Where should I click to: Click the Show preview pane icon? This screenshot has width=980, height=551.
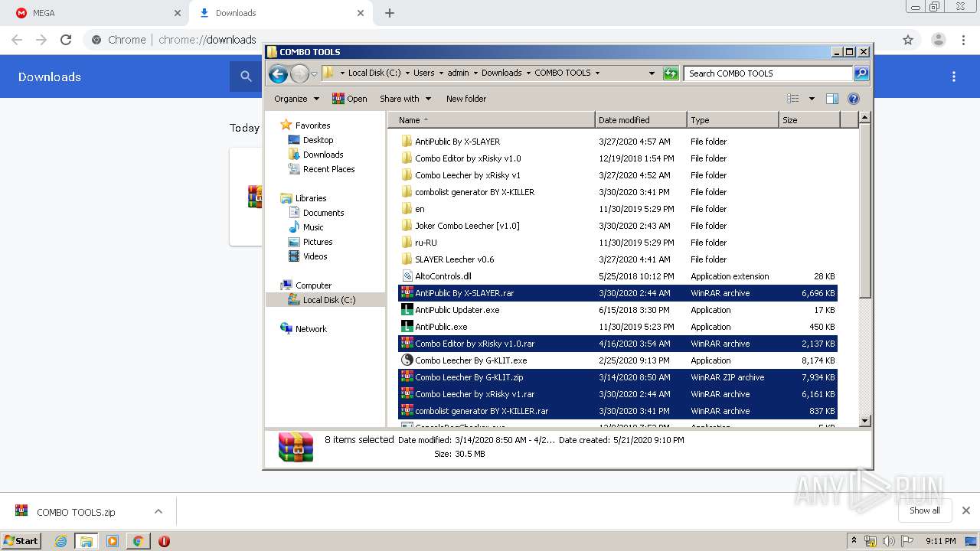832,99
